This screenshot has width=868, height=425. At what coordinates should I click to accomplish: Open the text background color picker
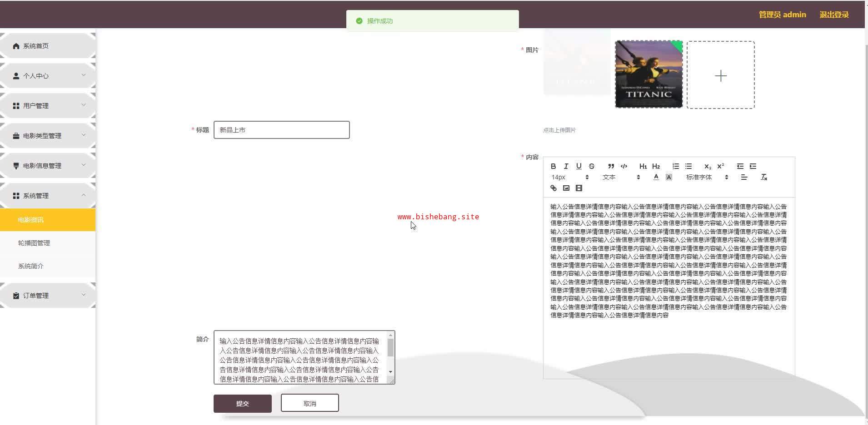pyautogui.click(x=668, y=177)
